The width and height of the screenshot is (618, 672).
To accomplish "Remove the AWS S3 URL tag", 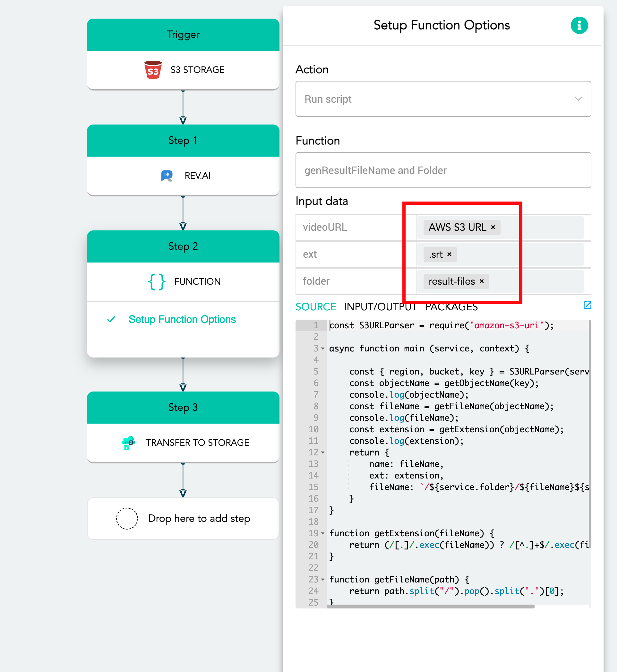I will 493,227.
